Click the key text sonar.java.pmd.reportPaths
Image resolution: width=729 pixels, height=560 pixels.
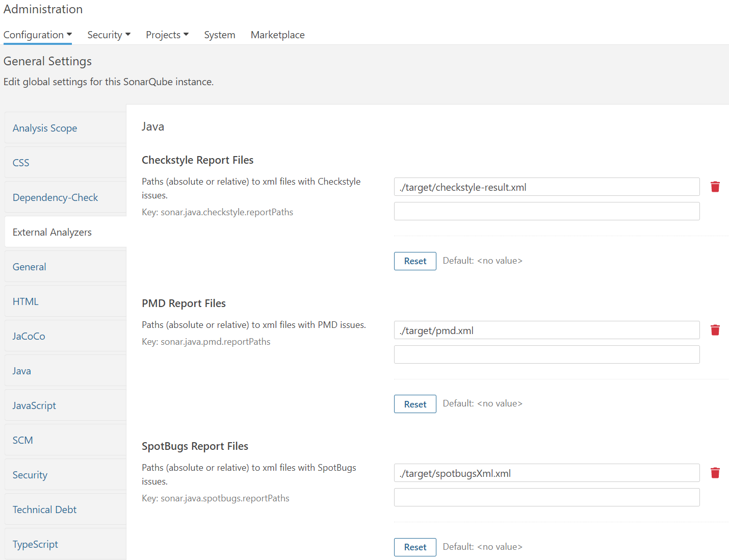pos(216,342)
